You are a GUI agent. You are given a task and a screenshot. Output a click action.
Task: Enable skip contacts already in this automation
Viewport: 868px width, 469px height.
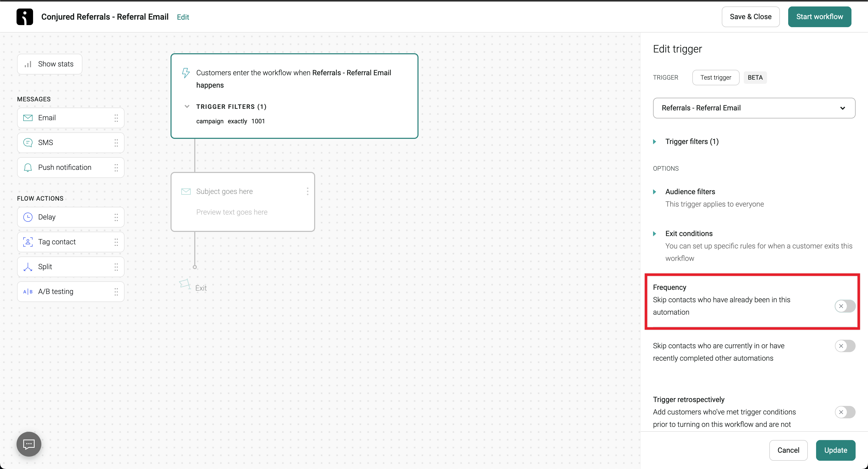click(x=845, y=306)
